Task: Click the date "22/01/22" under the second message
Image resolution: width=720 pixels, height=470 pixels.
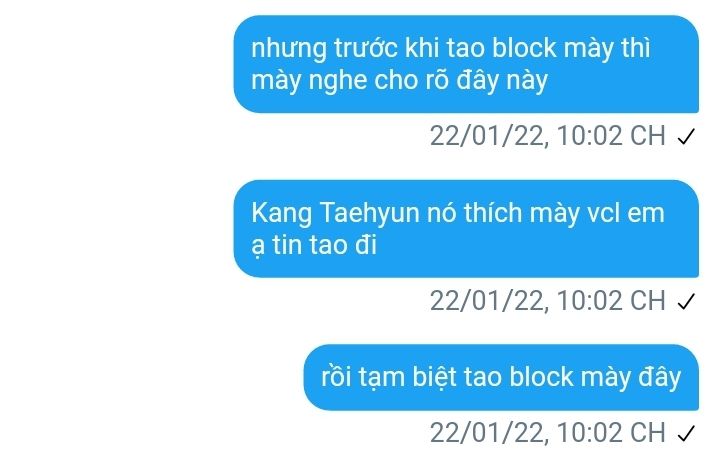Action: (486, 301)
